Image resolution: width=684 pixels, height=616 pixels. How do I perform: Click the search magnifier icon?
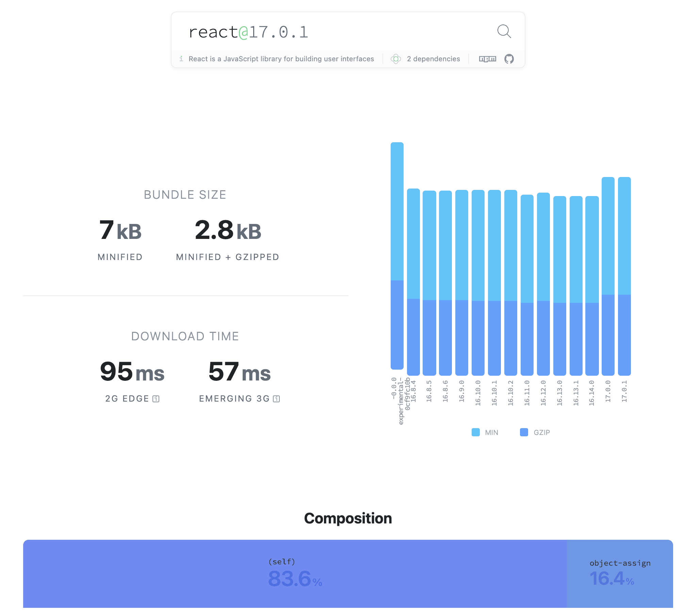pyautogui.click(x=504, y=32)
